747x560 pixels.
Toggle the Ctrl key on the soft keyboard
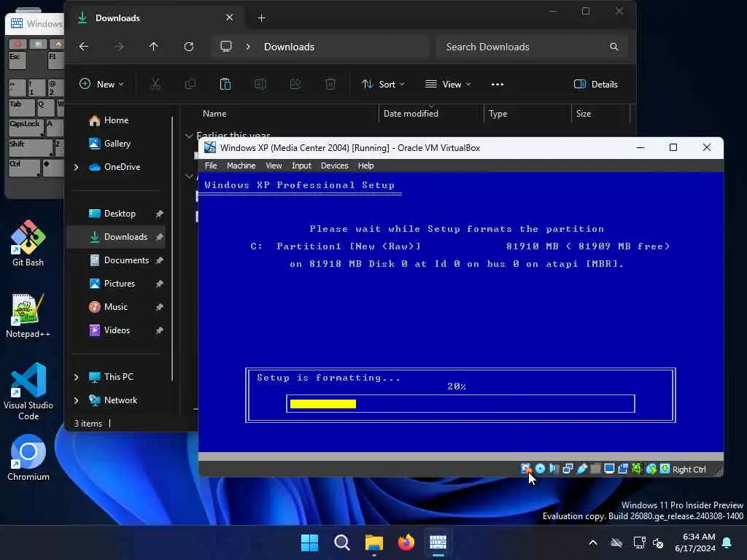coord(24,168)
